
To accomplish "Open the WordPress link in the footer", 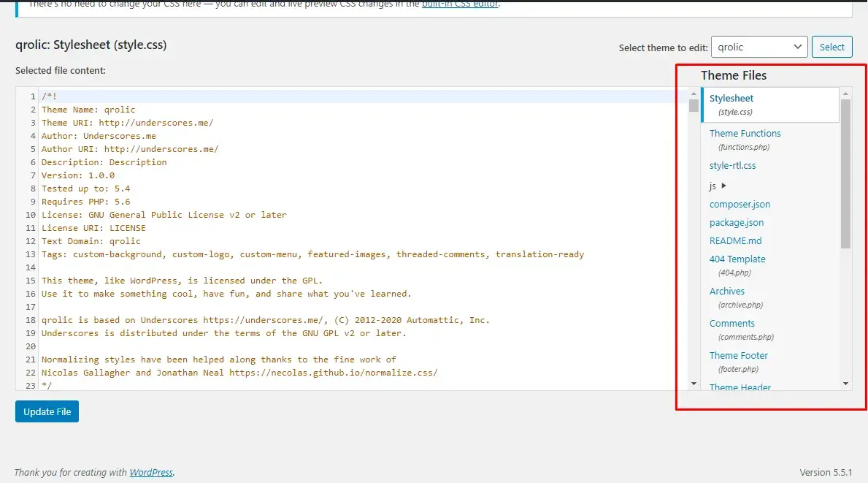I will [151, 472].
